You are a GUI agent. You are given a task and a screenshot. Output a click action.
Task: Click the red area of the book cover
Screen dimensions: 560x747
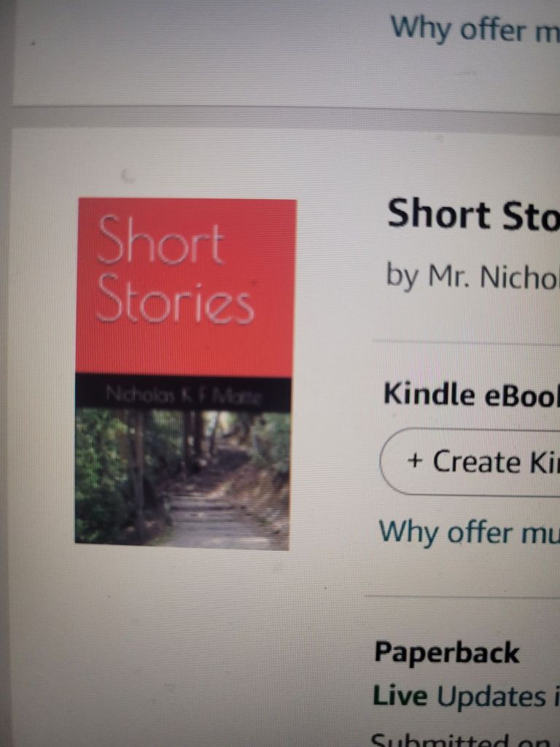click(x=187, y=287)
